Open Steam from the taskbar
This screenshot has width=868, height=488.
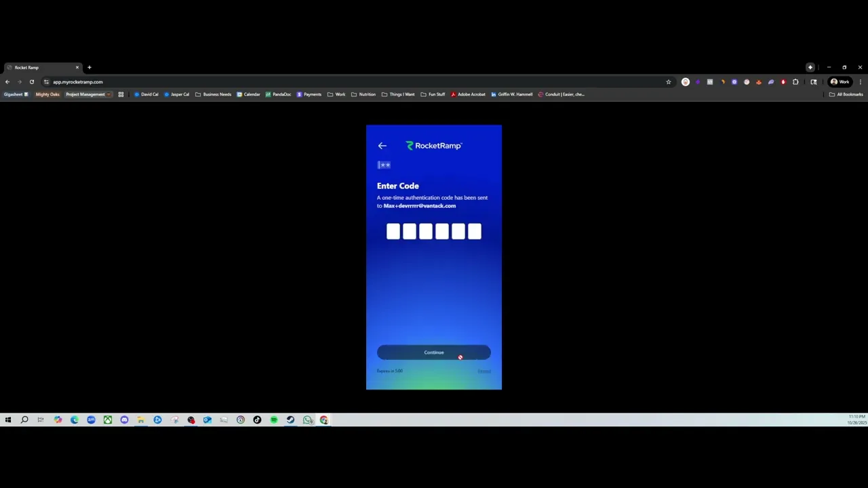pos(290,420)
